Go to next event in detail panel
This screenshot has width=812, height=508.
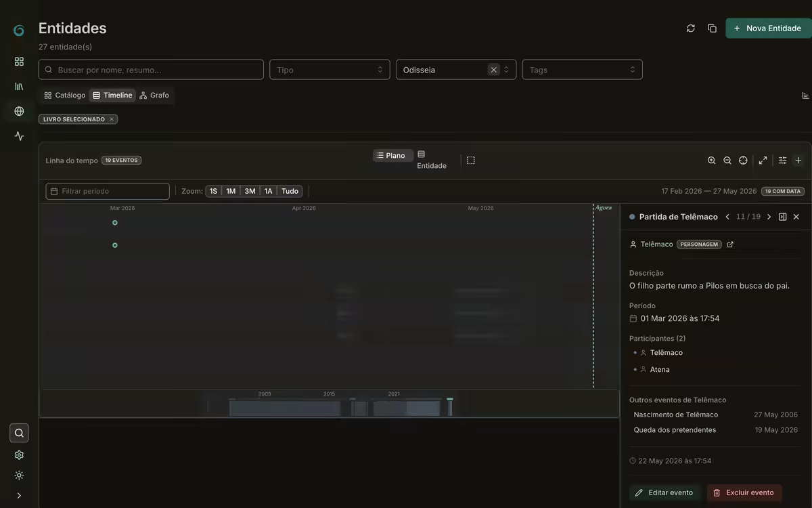click(769, 217)
